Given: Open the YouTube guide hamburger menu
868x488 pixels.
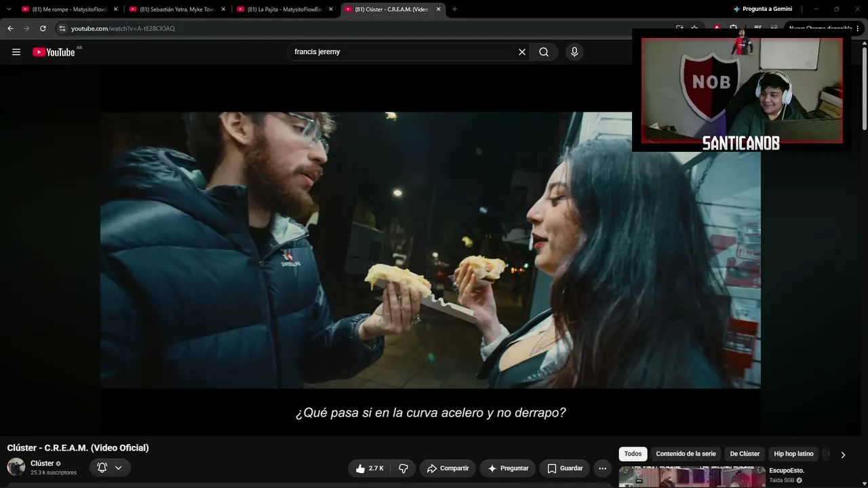Looking at the screenshot, I should [16, 52].
